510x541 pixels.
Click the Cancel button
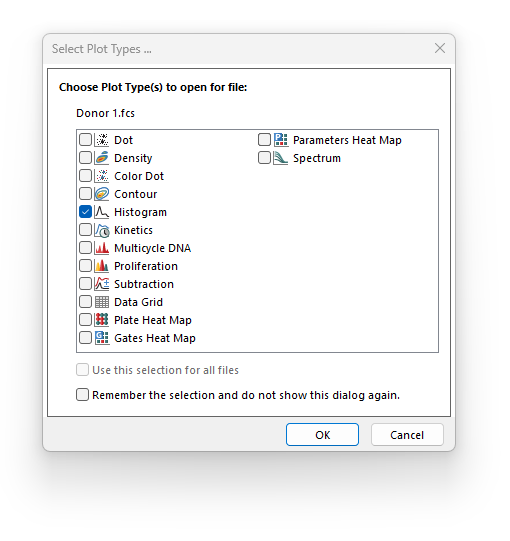click(407, 435)
